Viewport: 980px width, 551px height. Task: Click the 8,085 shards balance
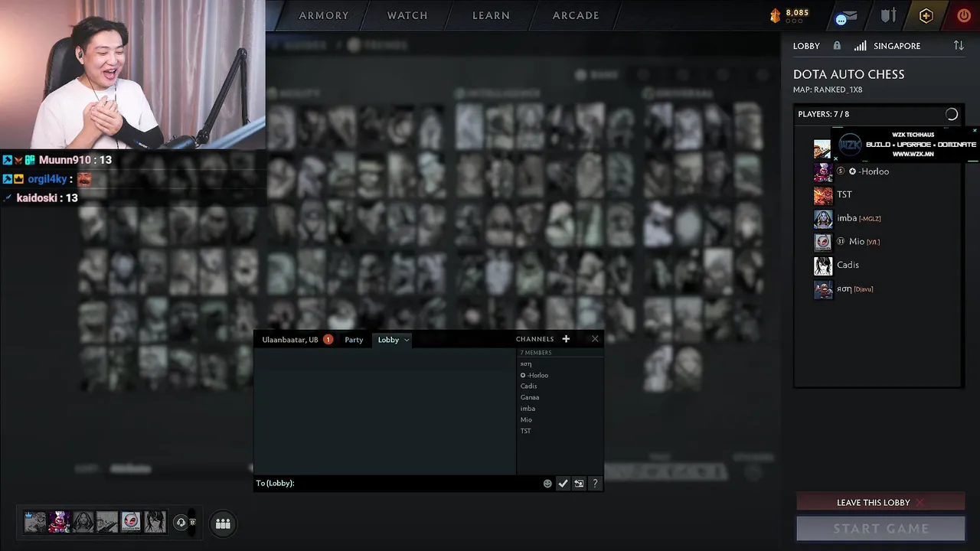[x=797, y=13]
